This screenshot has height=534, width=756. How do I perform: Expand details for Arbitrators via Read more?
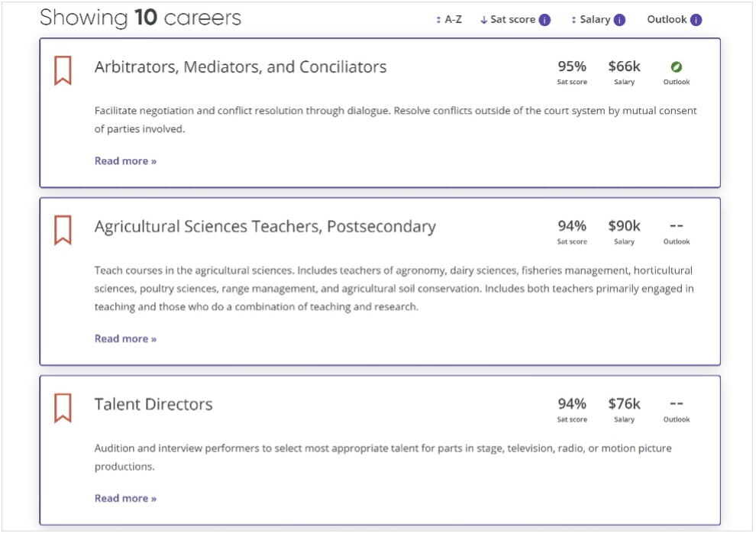click(x=125, y=160)
